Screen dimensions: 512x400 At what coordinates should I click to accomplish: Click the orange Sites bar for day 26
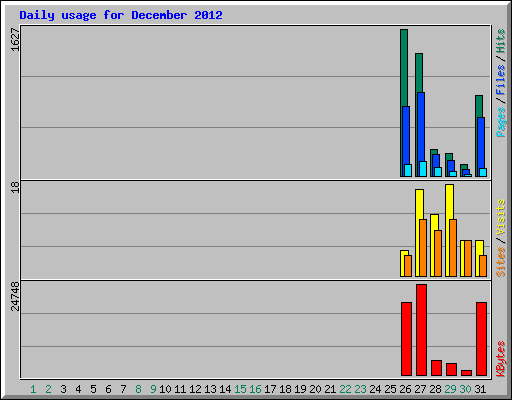[408, 266]
